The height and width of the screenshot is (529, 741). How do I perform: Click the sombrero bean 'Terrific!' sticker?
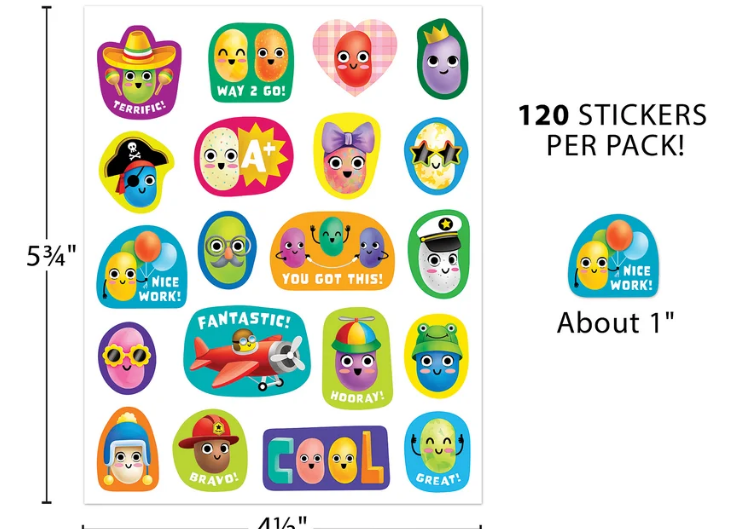tap(139, 72)
